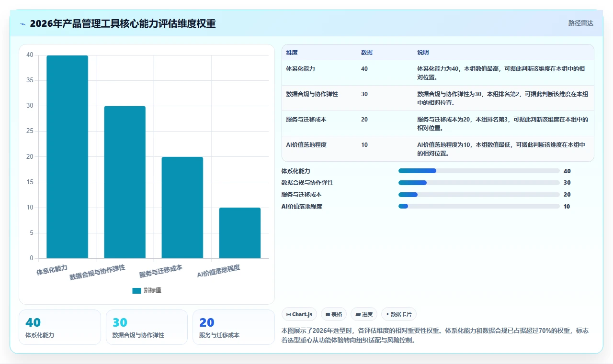Click the 数据合规与协作弹性 progress bar
This screenshot has height=364, width=613.
coord(479,183)
